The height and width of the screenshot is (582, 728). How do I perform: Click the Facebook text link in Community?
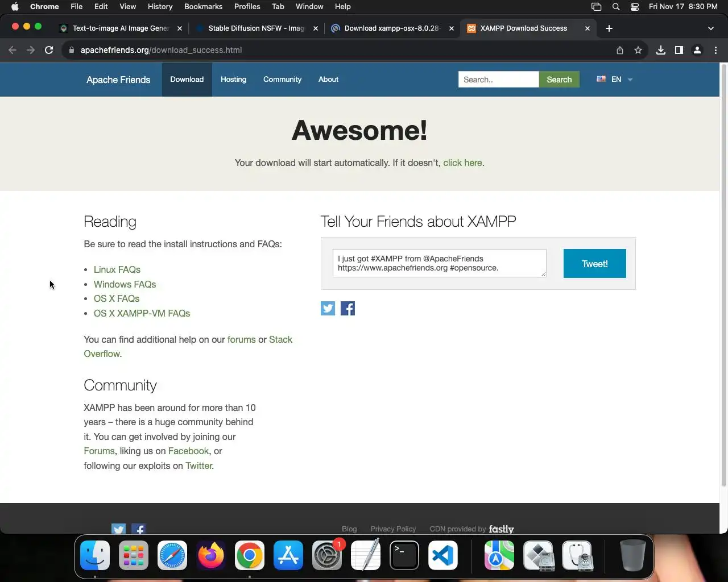tap(188, 451)
